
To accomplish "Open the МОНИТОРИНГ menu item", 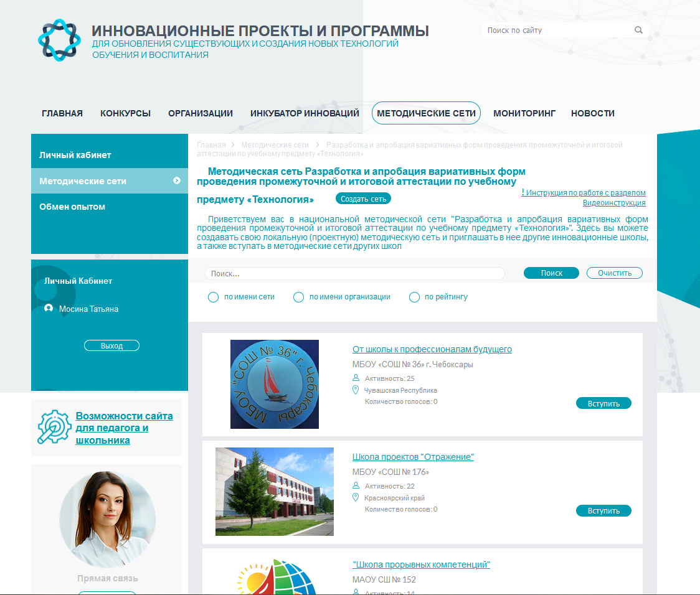I will point(524,113).
